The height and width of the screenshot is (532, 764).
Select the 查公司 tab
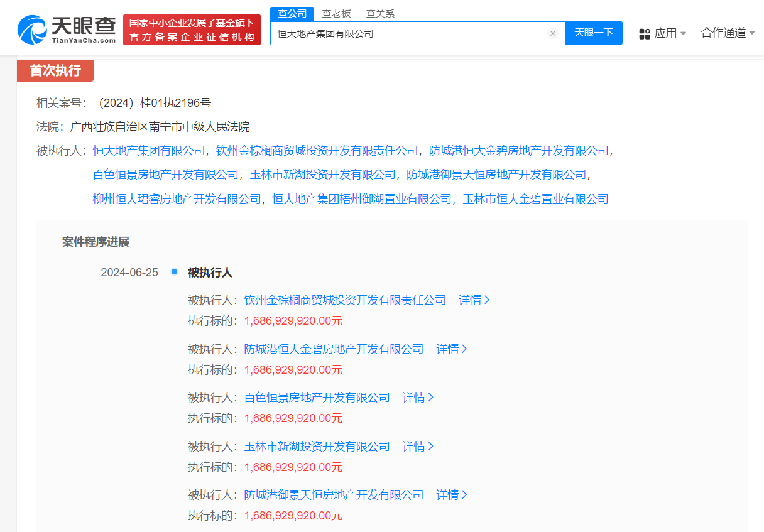point(292,14)
